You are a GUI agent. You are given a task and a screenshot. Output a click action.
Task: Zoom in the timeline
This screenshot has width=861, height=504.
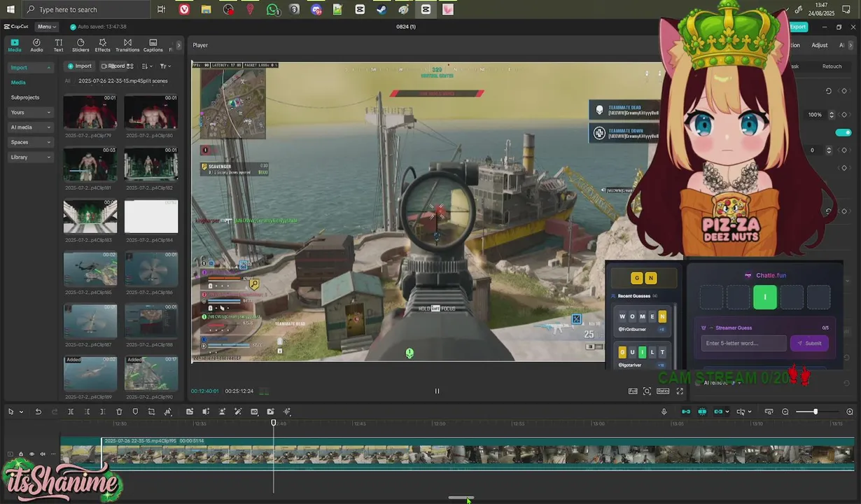(850, 412)
